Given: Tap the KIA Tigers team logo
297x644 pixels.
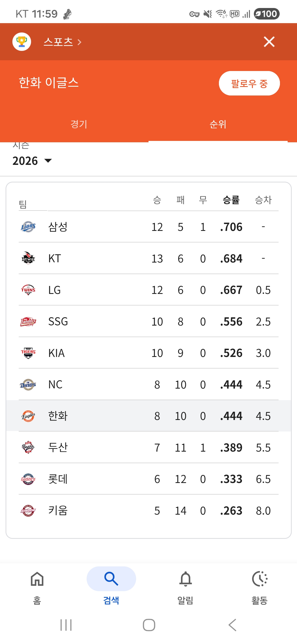Looking at the screenshot, I should (28, 353).
